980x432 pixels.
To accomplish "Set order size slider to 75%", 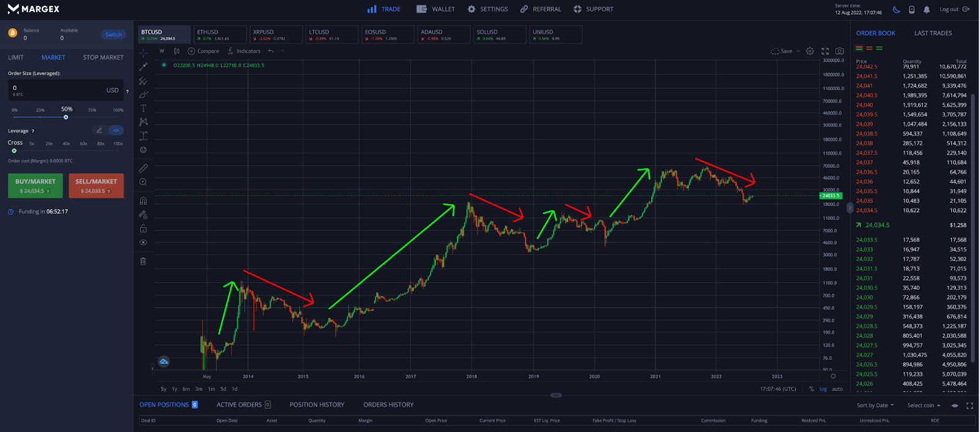I will (92, 117).
